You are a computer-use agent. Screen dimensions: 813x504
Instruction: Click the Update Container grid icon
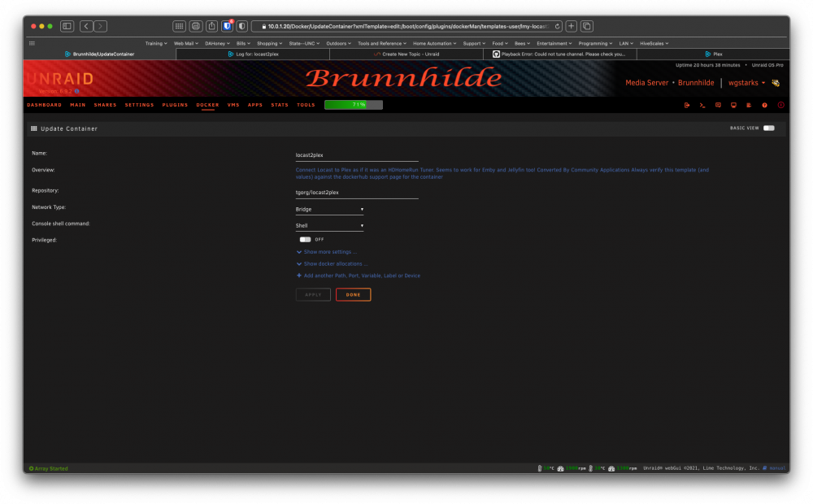click(34, 128)
